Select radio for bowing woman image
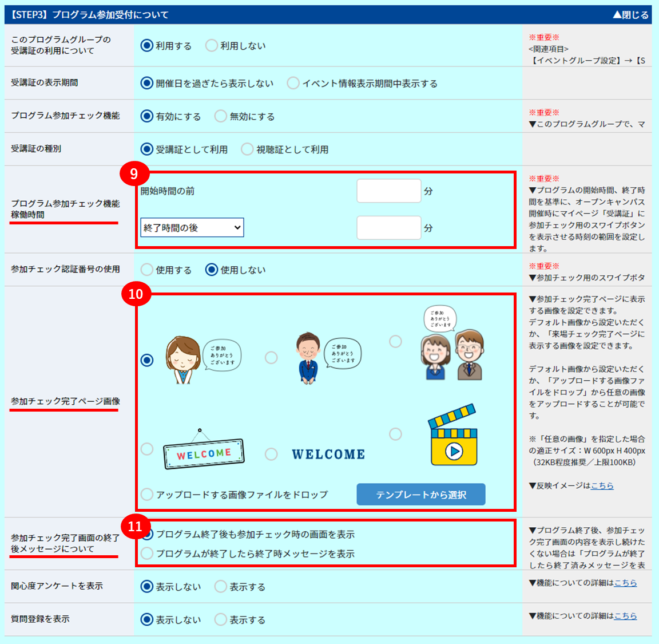Image resolution: width=659 pixels, height=644 pixels. pyautogui.click(x=146, y=360)
